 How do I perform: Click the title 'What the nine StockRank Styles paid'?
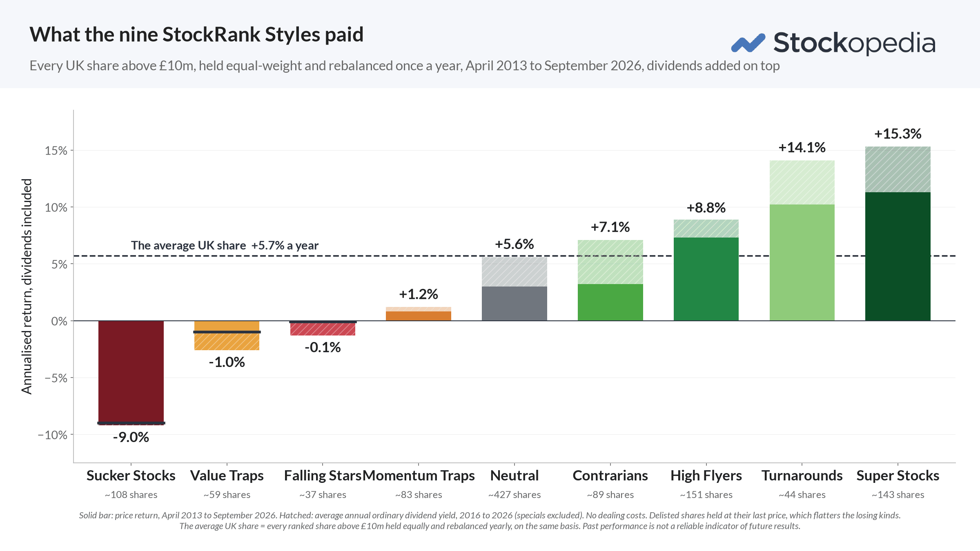pyautogui.click(x=196, y=34)
